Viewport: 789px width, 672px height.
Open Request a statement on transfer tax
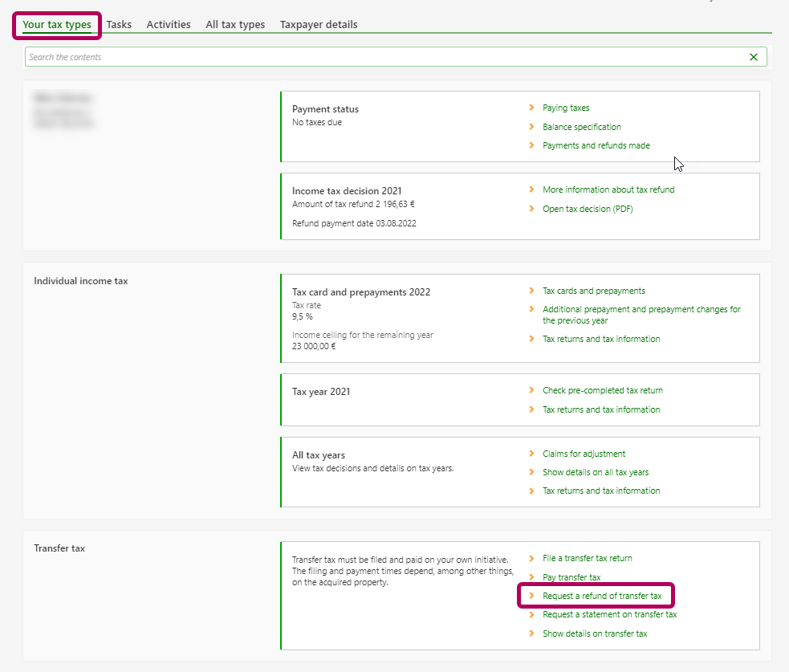coord(609,615)
